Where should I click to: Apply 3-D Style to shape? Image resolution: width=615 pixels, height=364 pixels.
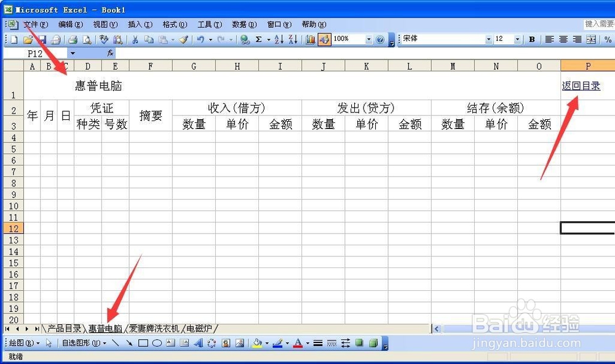(373, 343)
